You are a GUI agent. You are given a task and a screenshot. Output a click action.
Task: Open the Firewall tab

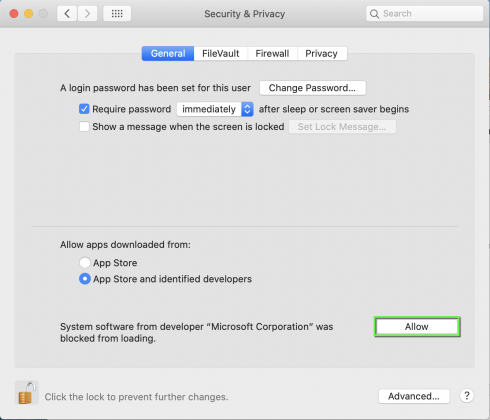[x=272, y=53]
